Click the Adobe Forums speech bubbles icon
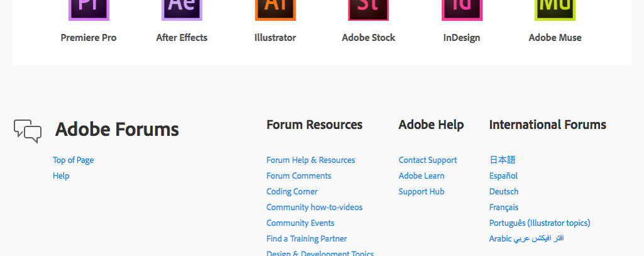The height and width of the screenshot is (256, 644). pos(28,131)
